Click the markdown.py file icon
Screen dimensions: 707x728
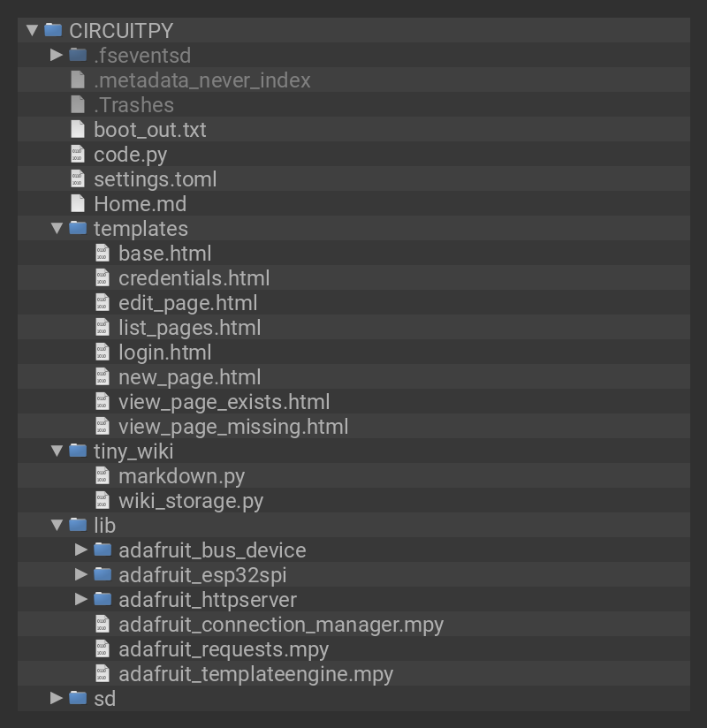tap(103, 476)
